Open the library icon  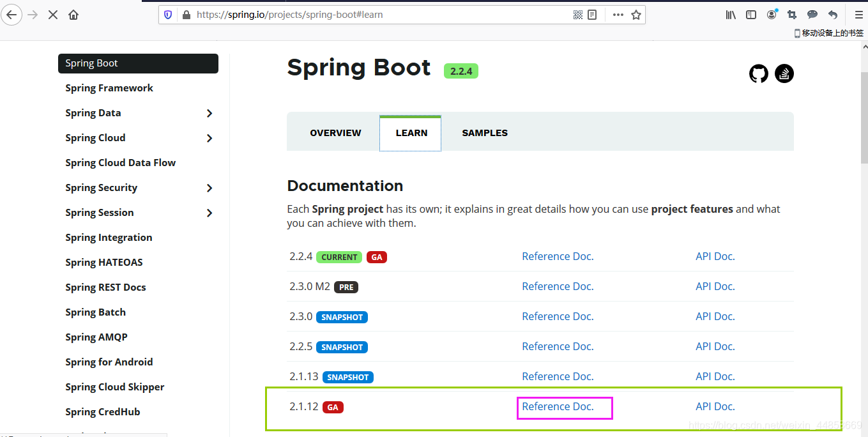pyautogui.click(x=731, y=15)
